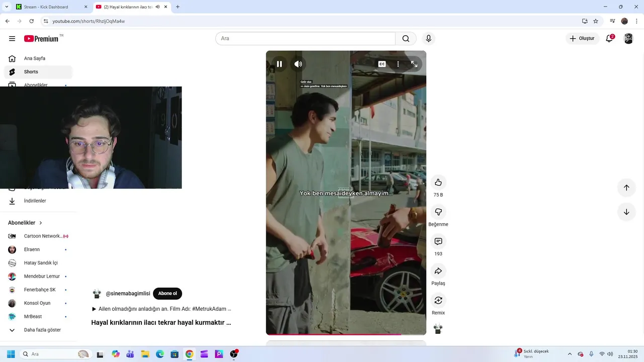Pause the playing Short video

click(x=279, y=64)
